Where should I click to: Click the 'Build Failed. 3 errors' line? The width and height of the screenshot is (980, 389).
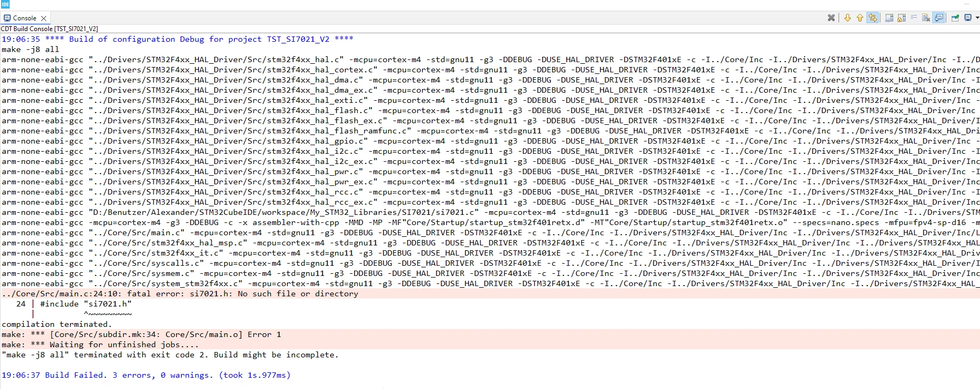click(146, 375)
